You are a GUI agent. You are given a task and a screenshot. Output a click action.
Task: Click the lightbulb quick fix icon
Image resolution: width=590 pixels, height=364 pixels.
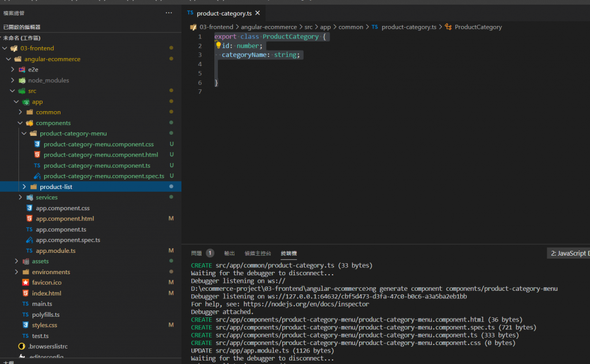pyautogui.click(x=218, y=45)
